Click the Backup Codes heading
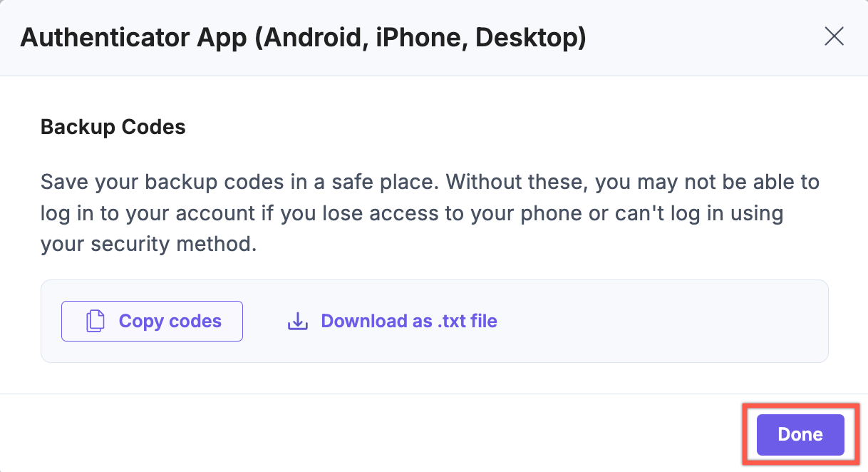The height and width of the screenshot is (472, 868). (113, 127)
